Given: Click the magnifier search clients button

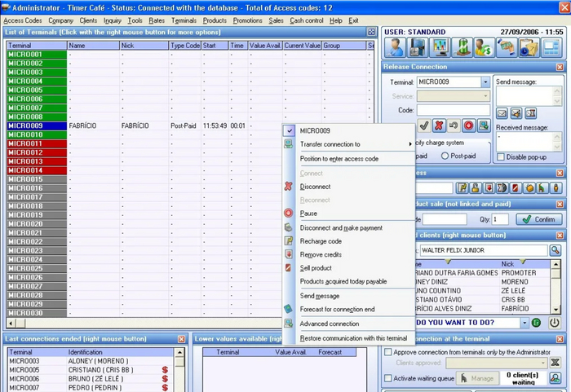Looking at the screenshot, I should 556,250.
